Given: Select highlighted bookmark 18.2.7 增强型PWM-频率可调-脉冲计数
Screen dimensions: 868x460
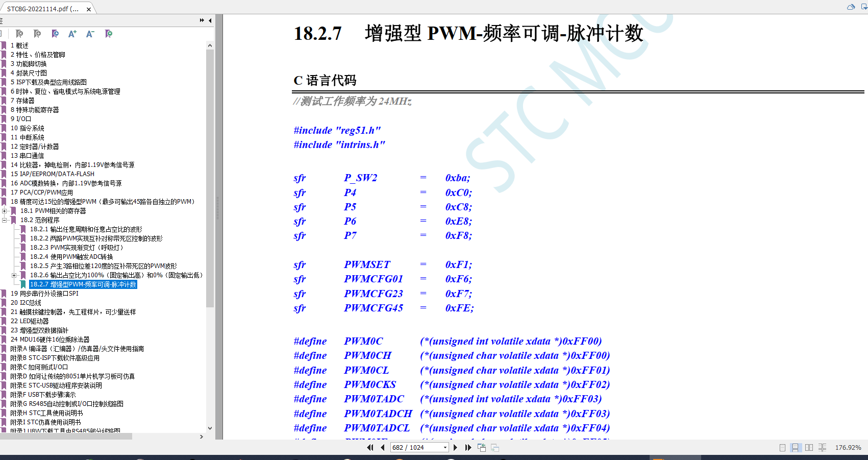Looking at the screenshot, I should (x=83, y=284).
